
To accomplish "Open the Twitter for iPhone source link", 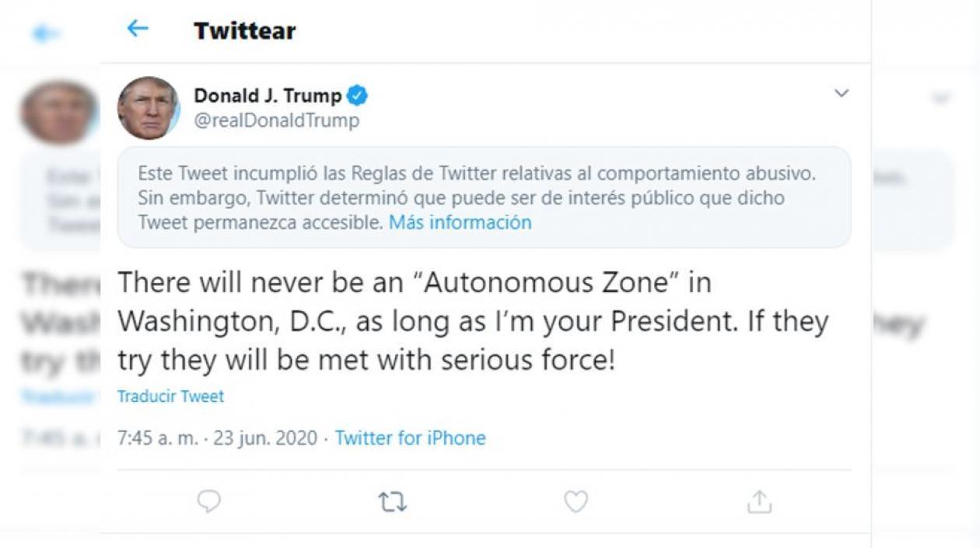I will (x=410, y=438).
